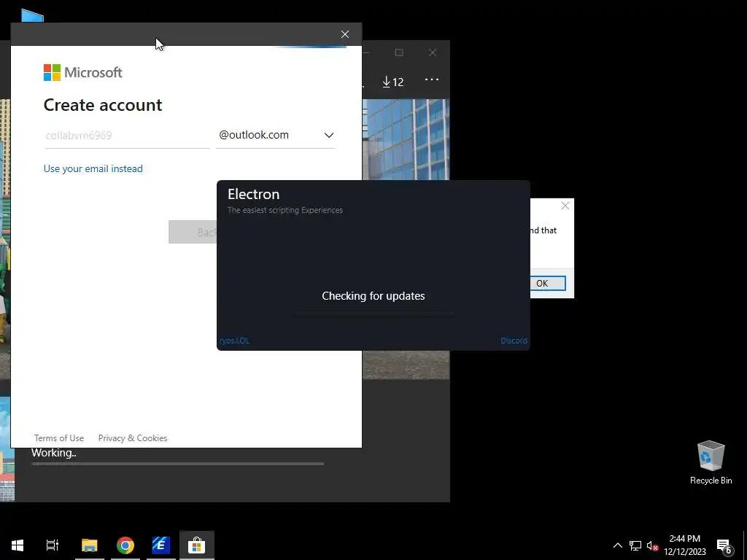Close the message dialog behind Electron
This screenshot has width=747, height=560.
(x=565, y=206)
